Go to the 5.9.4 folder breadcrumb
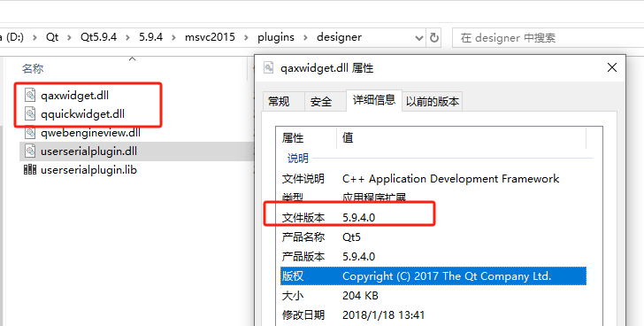 point(150,37)
